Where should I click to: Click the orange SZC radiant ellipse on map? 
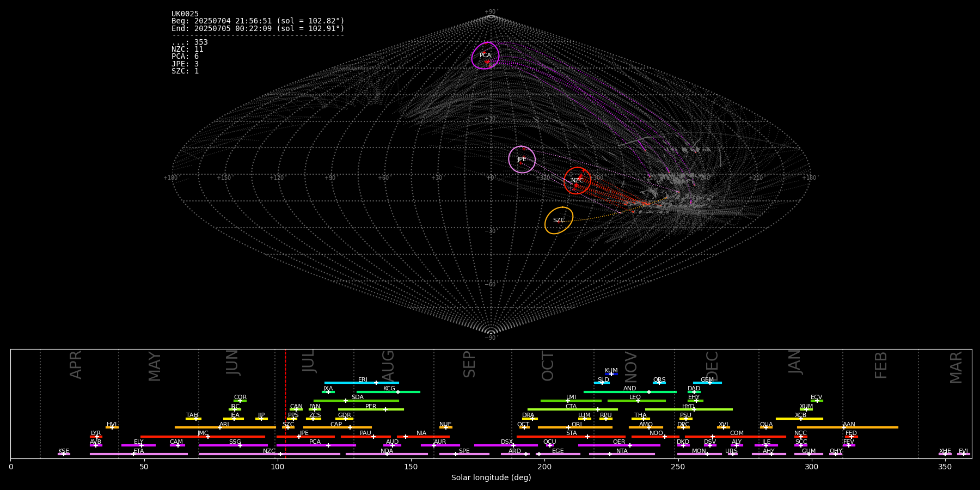(x=559, y=220)
